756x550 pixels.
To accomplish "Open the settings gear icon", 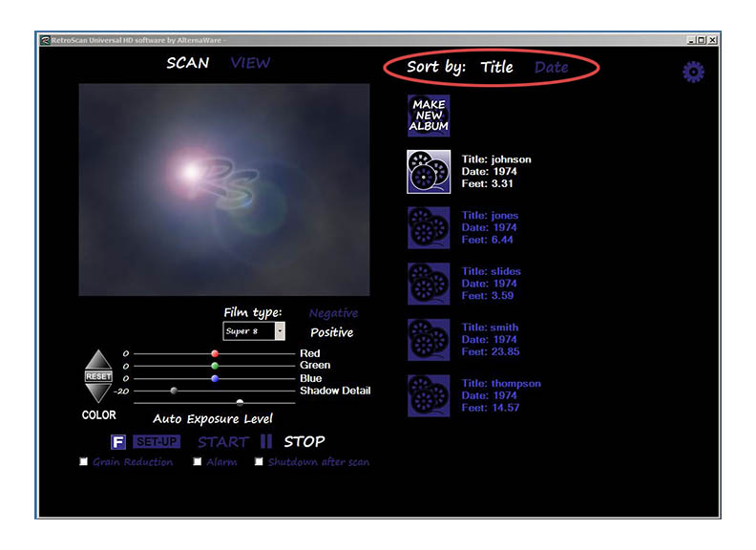I will (693, 72).
